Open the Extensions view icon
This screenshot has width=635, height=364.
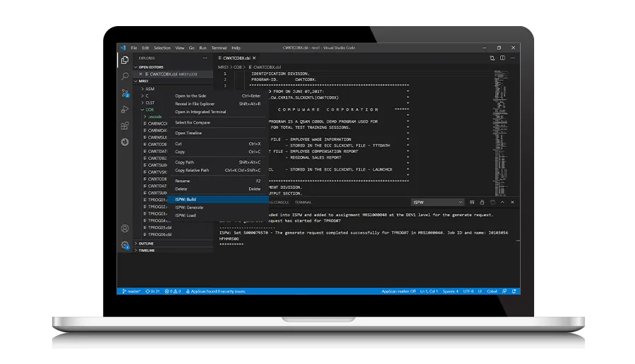click(125, 126)
